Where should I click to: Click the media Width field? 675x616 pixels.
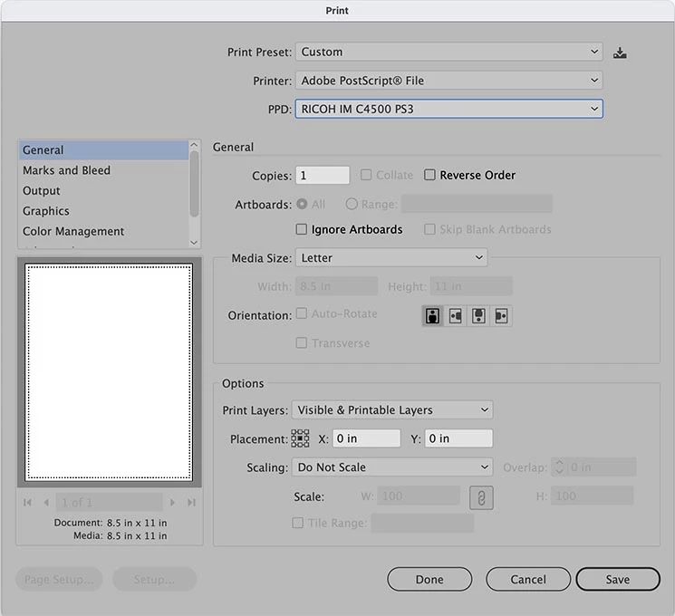point(336,286)
